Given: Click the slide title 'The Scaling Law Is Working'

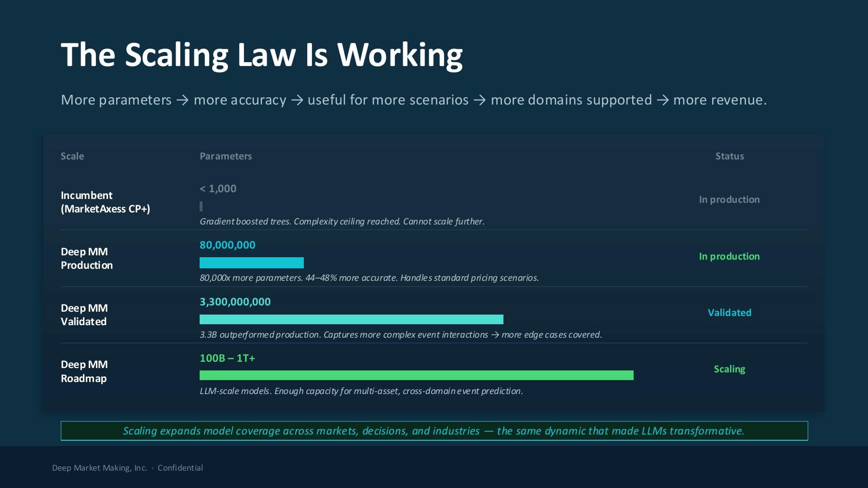Looking at the screenshot, I should tap(261, 55).
